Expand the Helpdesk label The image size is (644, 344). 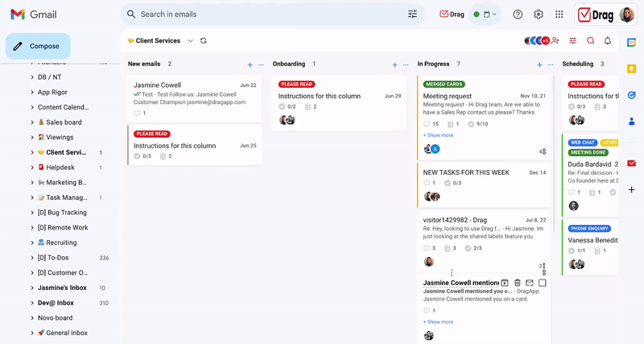click(32, 168)
